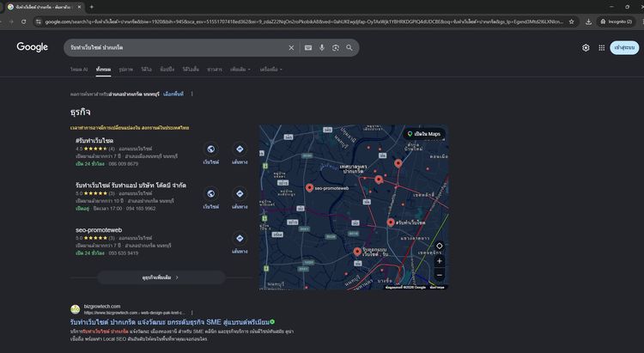The image size is (644, 353).
Task: Bookmark this page with star icon
Action: coord(572,21)
